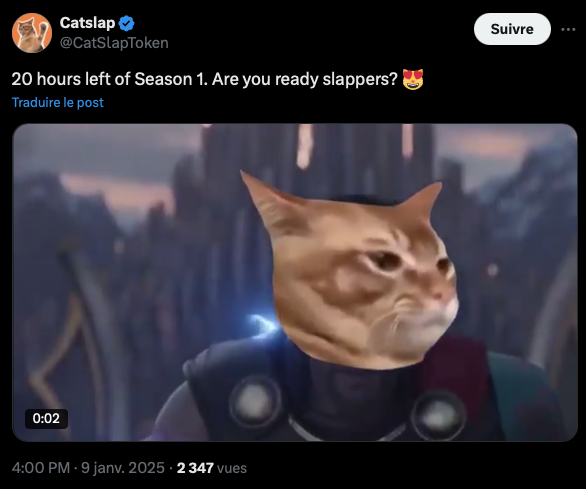The height and width of the screenshot is (489, 586).
Task: Click the heart-eyes cat emoji
Action: coord(413,79)
